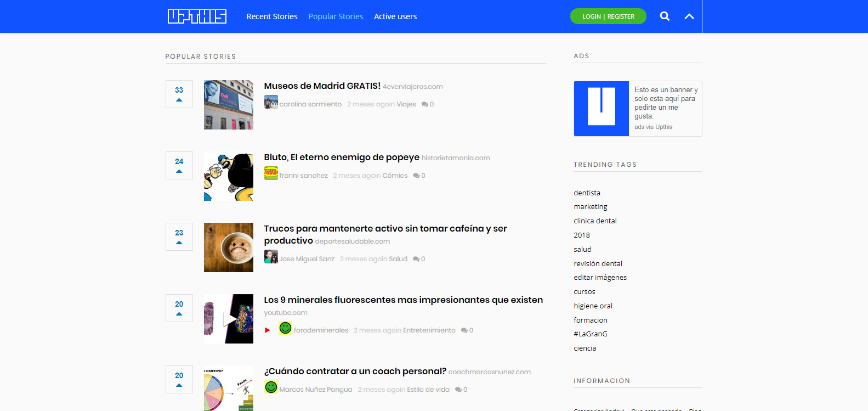Upvote the 9 minerales fluorescentes story
Image resolution: width=868 pixels, height=411 pixels.
tap(179, 308)
